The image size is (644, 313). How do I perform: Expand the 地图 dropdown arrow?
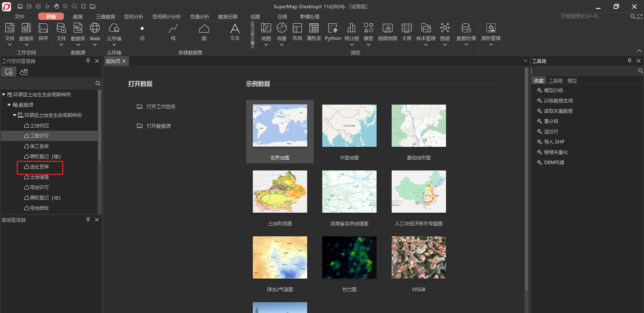(x=266, y=45)
